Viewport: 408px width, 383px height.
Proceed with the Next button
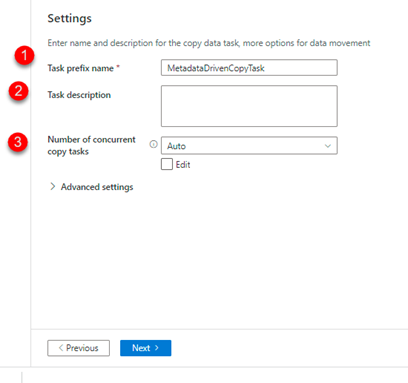[146, 348]
